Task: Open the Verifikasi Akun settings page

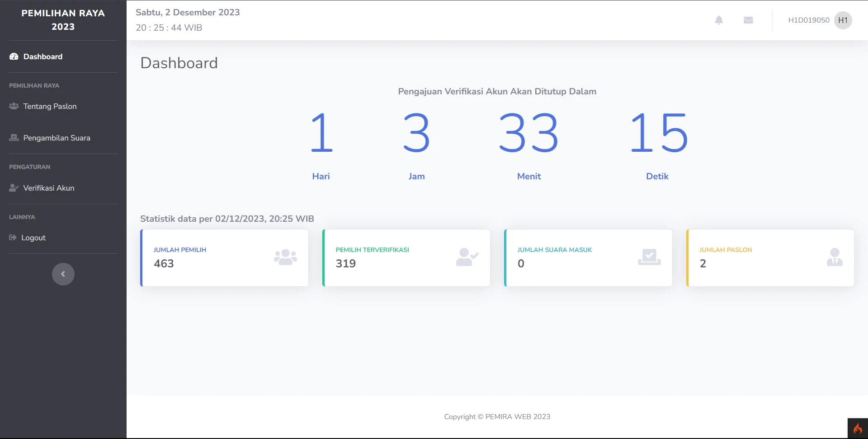Action: (x=49, y=188)
